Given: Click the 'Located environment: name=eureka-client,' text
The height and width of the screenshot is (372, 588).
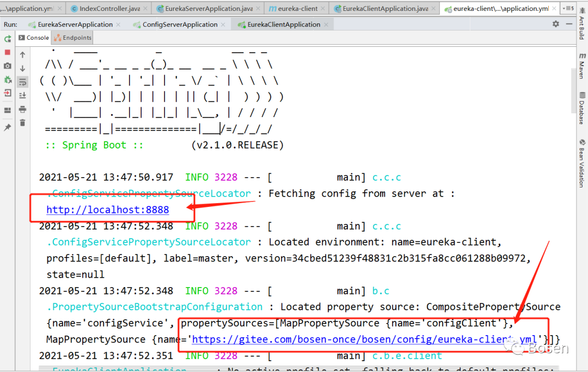Looking at the screenshot, I should coord(385,242).
